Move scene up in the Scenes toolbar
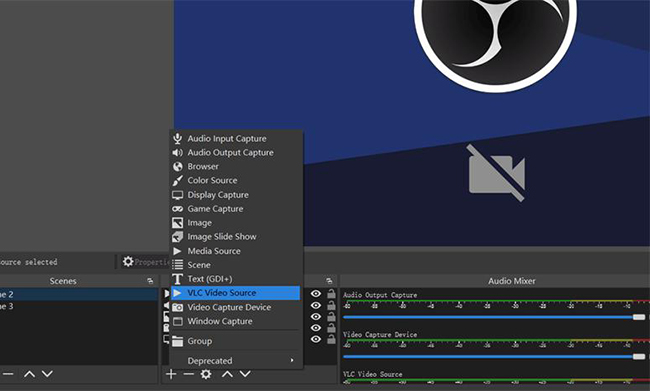This screenshot has height=391, width=650. (29, 374)
